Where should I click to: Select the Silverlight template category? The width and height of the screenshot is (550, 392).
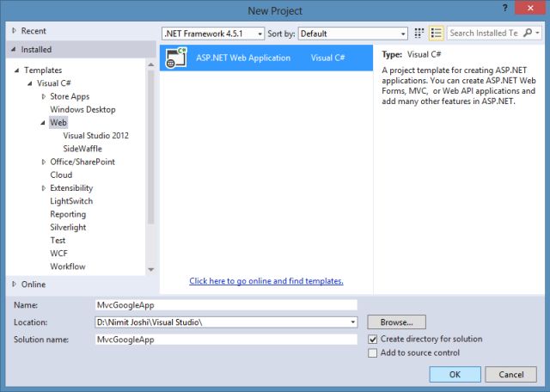pos(68,228)
